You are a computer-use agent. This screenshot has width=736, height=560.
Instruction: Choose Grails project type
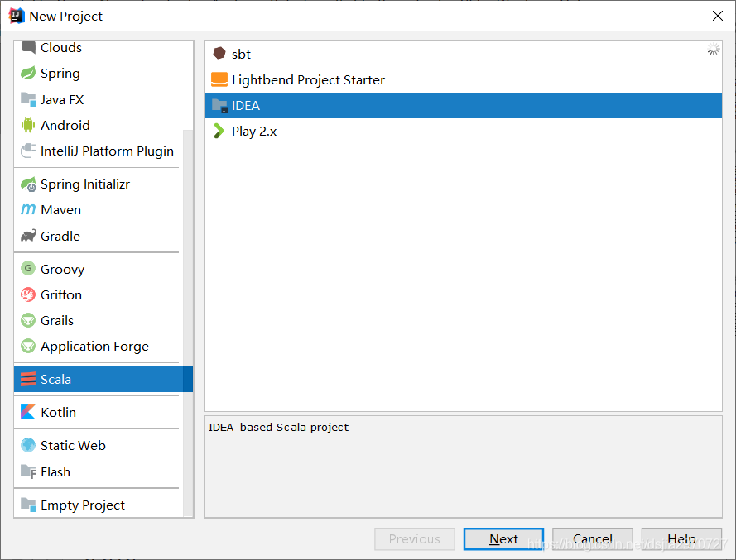[x=57, y=320]
